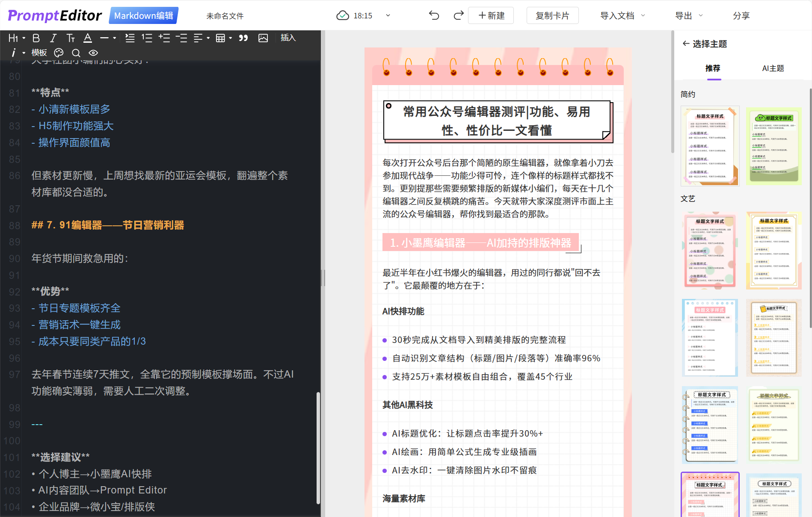Click the 新建 button

(x=491, y=16)
